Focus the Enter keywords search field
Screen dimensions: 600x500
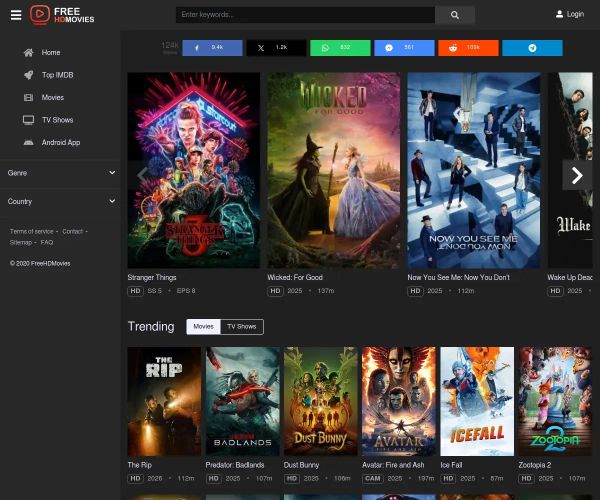(305, 15)
